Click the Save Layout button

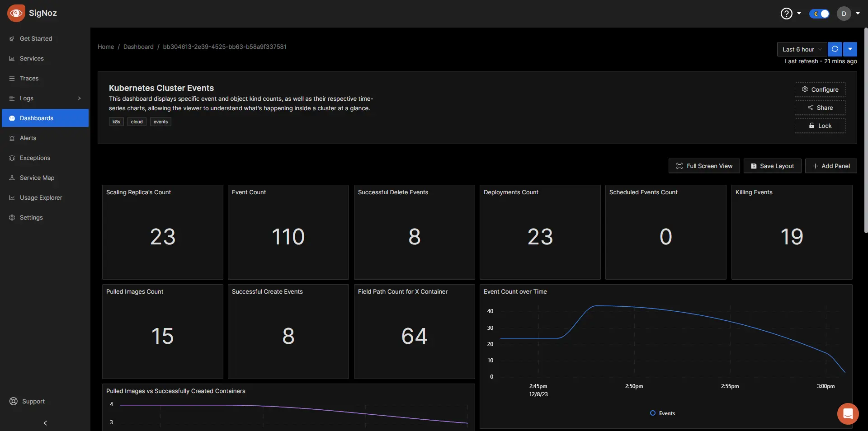[772, 166]
